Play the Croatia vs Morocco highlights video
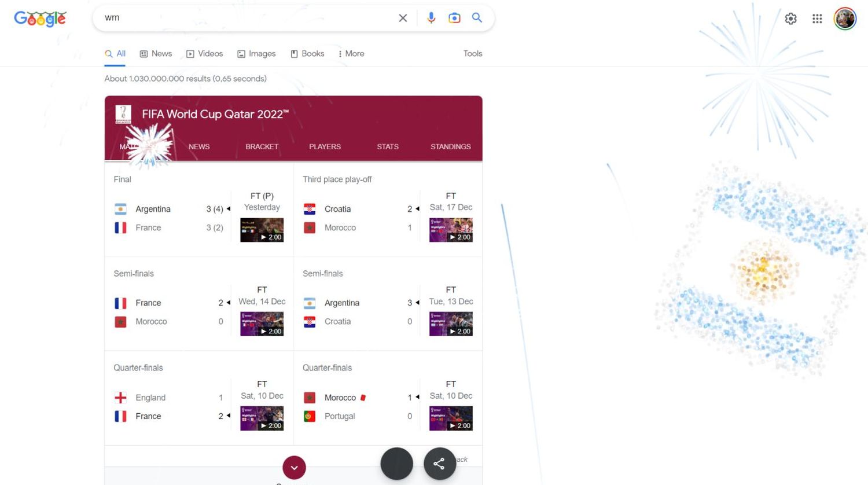 [x=451, y=230]
